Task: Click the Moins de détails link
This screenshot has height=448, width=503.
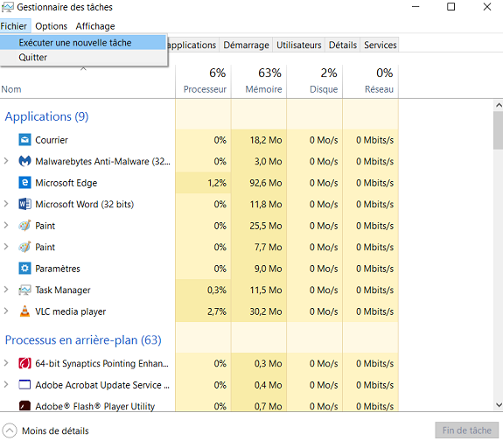Action: coord(55,430)
